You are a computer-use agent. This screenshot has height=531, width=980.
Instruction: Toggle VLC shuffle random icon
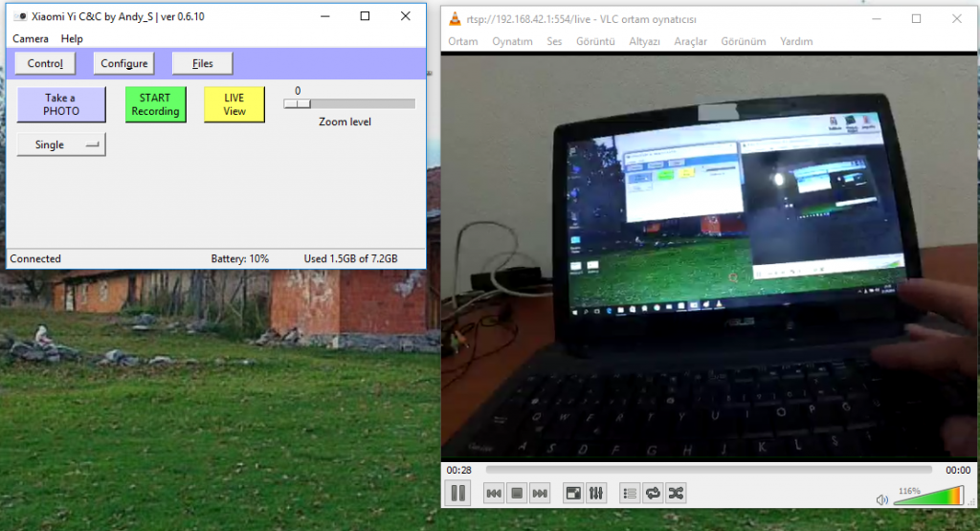pos(676,494)
